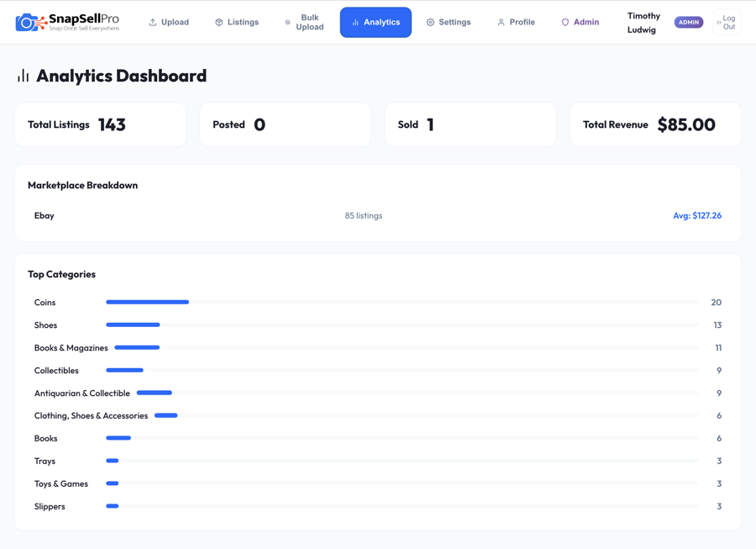756x549 pixels.
Task: Click the Total Revenue stat card
Action: tap(655, 124)
